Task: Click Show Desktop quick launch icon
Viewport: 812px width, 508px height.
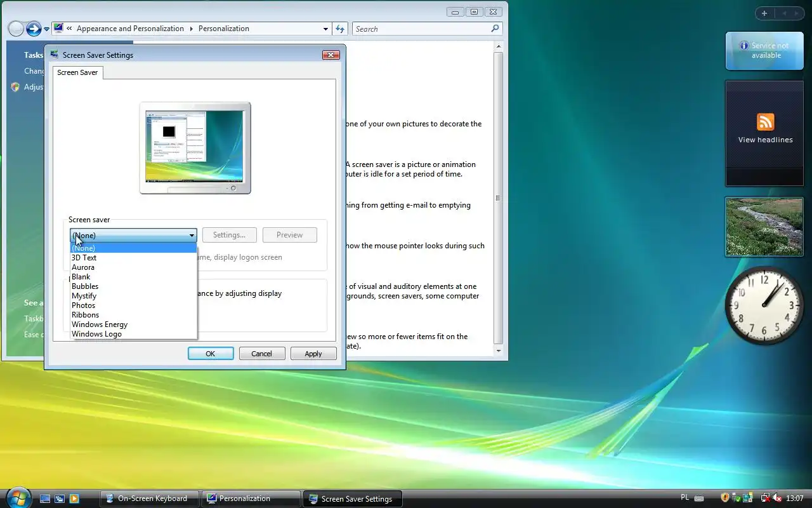Action: 45,498
